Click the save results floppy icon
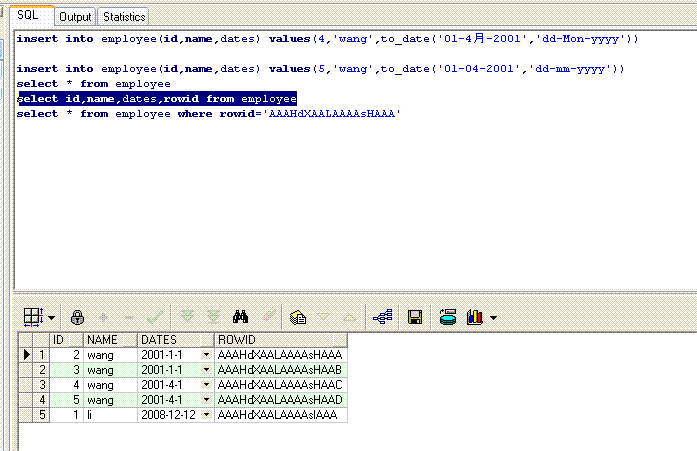This screenshot has width=697, height=451. (415, 317)
